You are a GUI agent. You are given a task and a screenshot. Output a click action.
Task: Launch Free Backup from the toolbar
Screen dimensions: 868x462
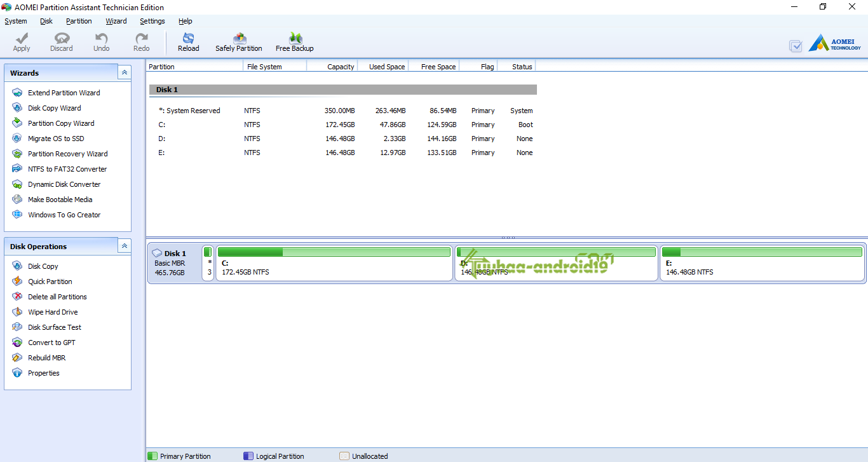pyautogui.click(x=295, y=39)
